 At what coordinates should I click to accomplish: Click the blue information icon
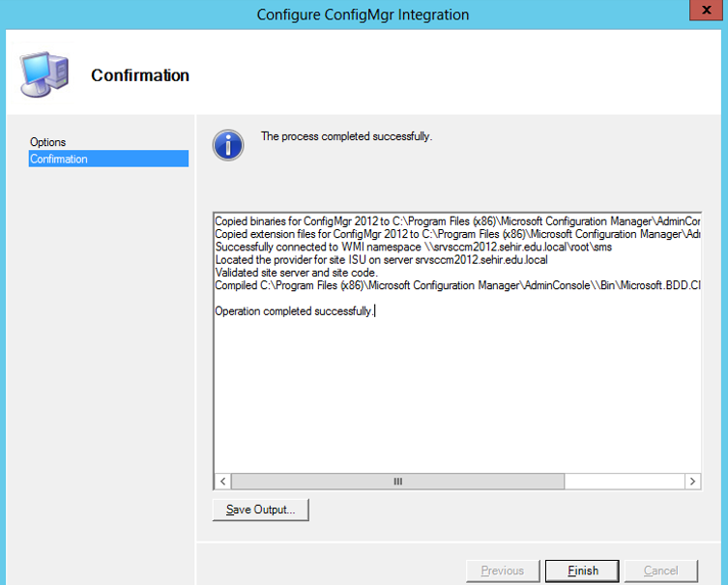[228, 145]
